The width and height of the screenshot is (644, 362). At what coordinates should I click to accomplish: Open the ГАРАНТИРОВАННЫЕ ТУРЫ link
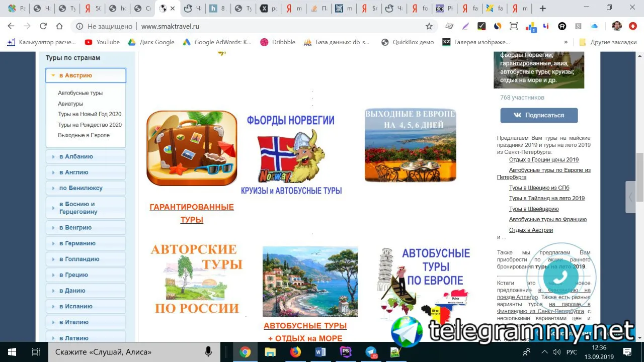pos(192,213)
